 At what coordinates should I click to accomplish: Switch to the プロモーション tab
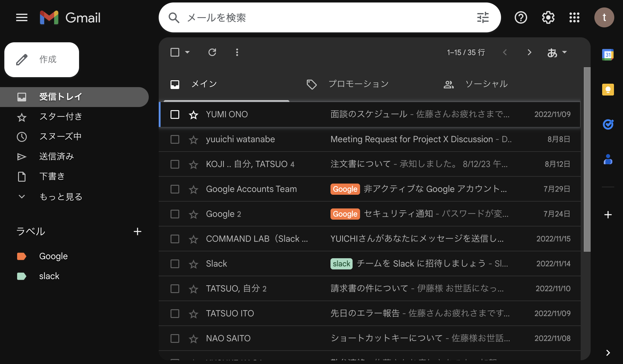pos(358,84)
